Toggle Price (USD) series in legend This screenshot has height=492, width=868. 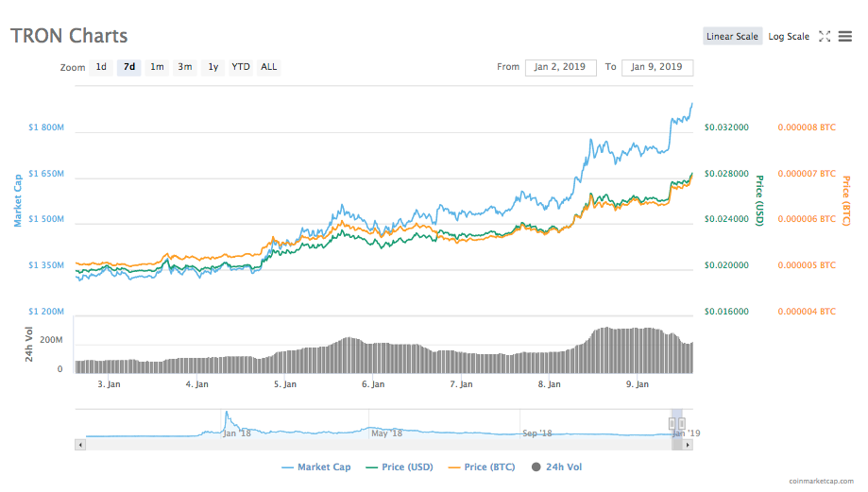[x=400, y=467]
